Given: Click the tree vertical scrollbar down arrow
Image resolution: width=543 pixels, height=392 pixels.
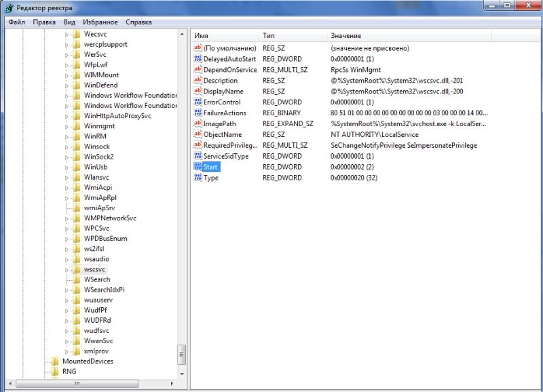Looking at the screenshot, I should click(181, 374).
